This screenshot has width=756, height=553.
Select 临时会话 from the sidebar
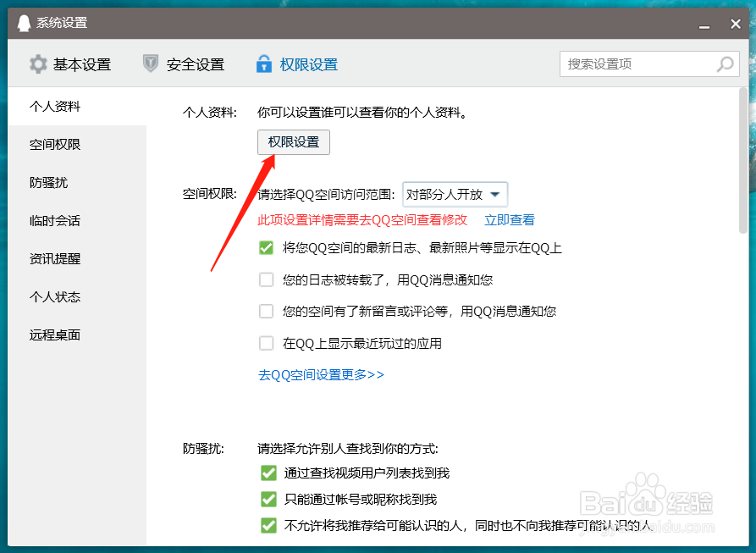pyautogui.click(x=57, y=220)
